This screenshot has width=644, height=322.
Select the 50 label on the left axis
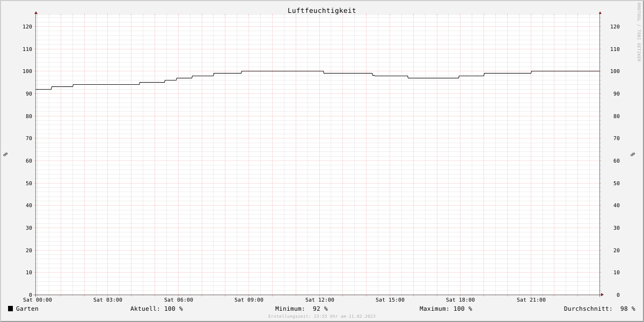[29, 184]
